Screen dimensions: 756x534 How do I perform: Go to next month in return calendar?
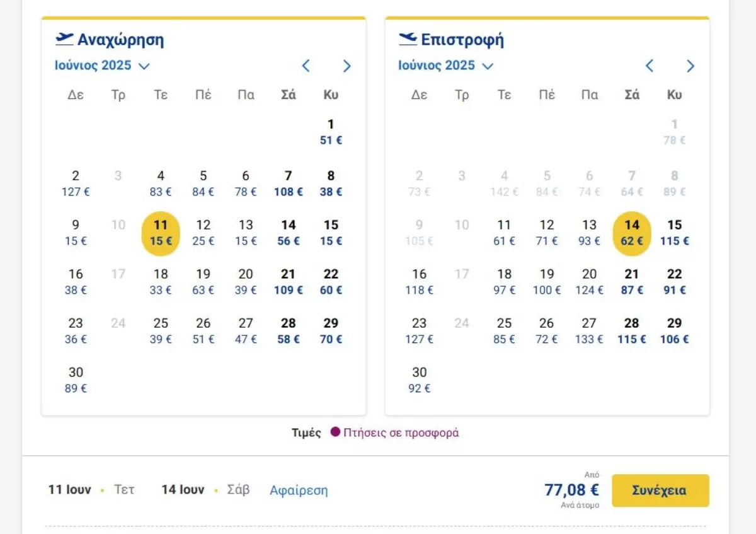[690, 66]
